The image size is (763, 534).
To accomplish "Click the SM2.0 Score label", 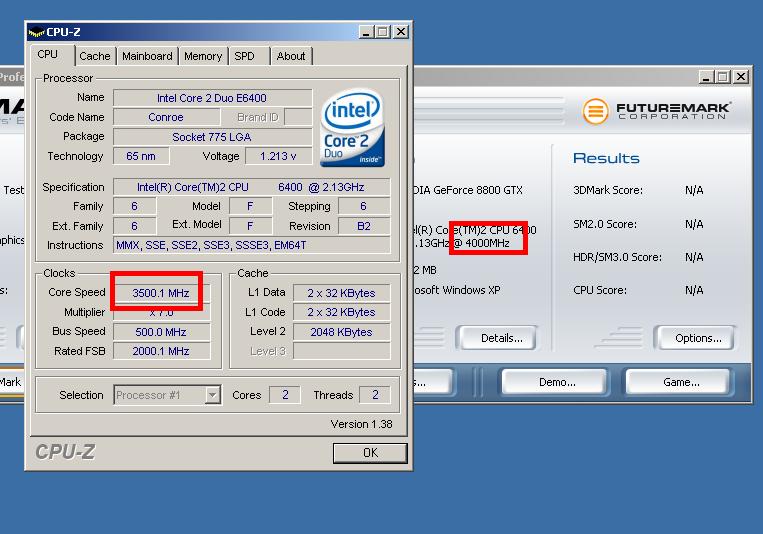I will point(605,224).
